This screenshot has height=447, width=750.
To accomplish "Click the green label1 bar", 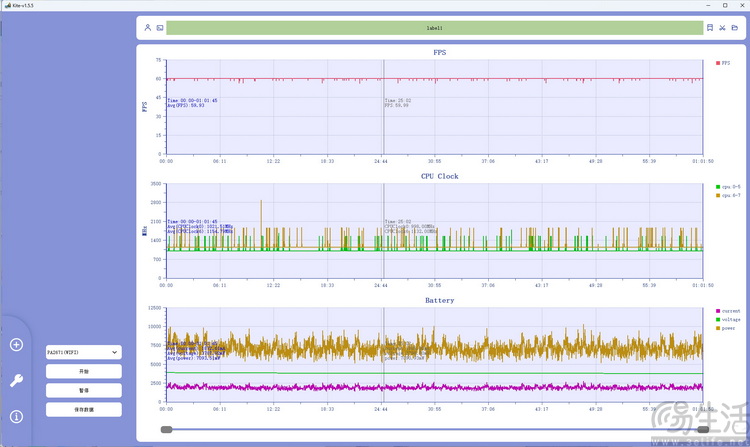I will point(434,28).
